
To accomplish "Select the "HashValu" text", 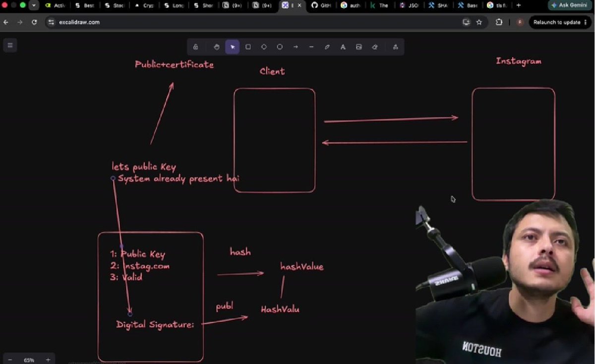I will click(280, 310).
